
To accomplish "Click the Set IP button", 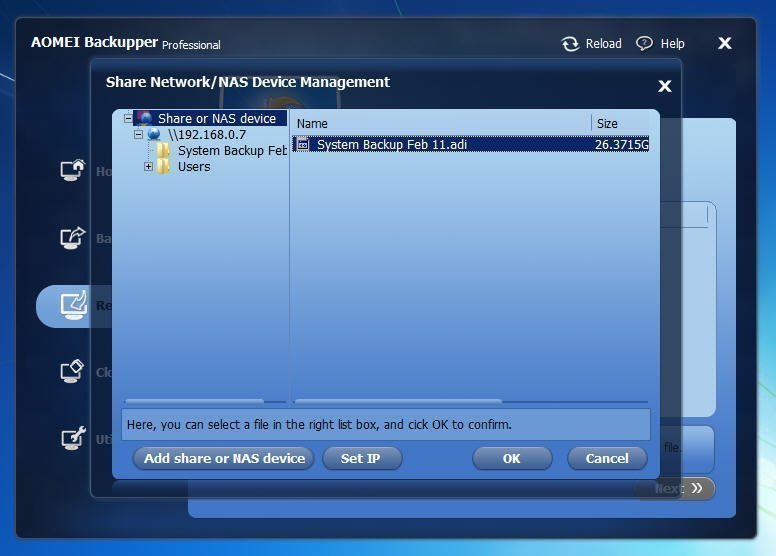I will 362,458.
